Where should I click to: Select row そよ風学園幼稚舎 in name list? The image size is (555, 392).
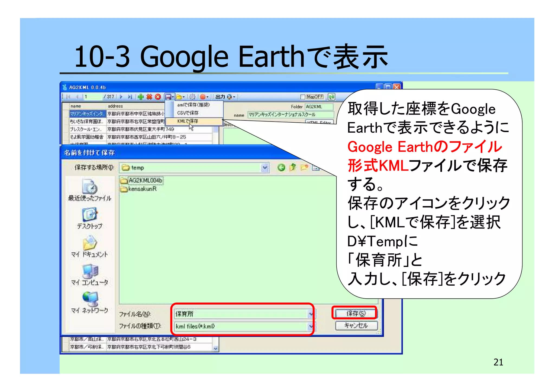(x=87, y=137)
